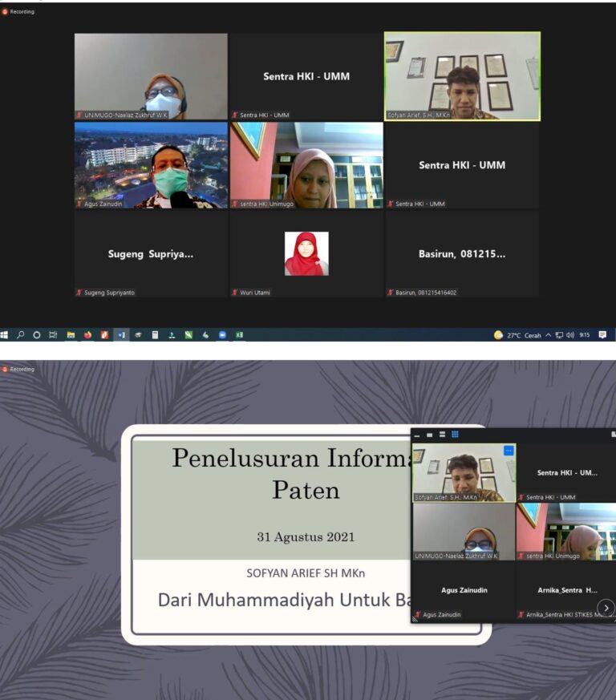Hide floating video panel via minimize bar
The height and width of the screenshot is (700, 616).
[417, 435]
